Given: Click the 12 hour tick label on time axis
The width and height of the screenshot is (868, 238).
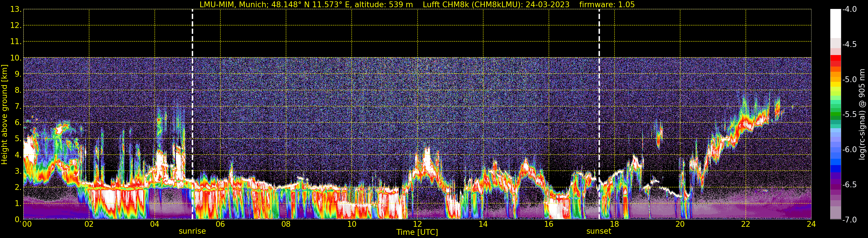Looking at the screenshot, I should [417, 224].
